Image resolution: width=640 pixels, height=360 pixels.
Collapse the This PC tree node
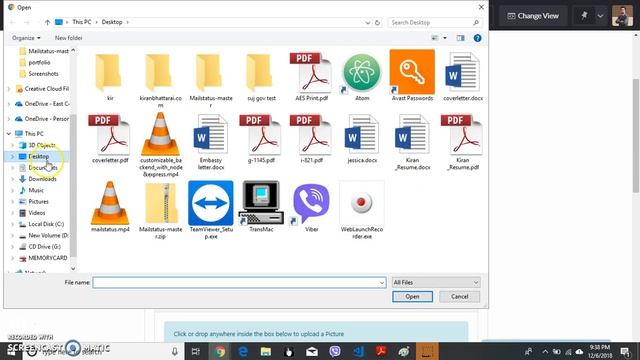[x=9, y=134]
